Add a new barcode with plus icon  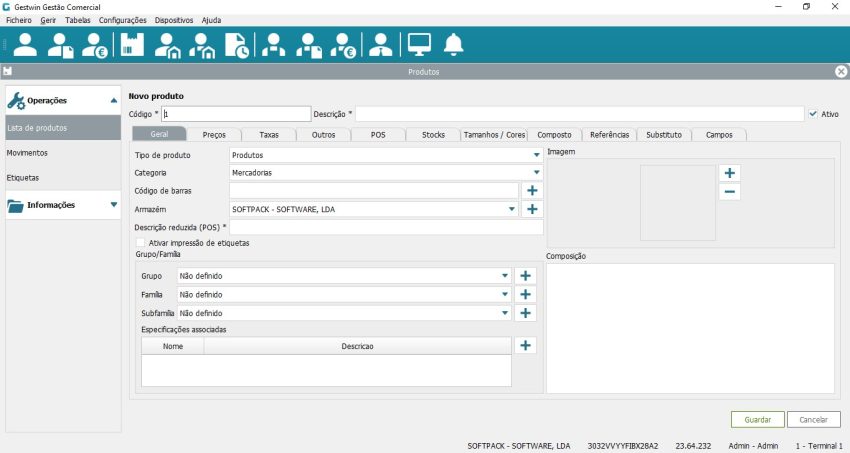pos(532,190)
